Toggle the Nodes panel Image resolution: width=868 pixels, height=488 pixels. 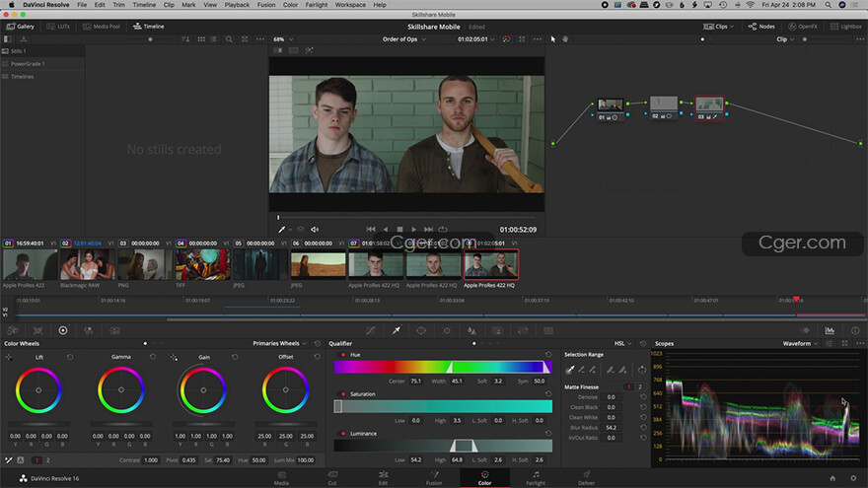[761, 26]
